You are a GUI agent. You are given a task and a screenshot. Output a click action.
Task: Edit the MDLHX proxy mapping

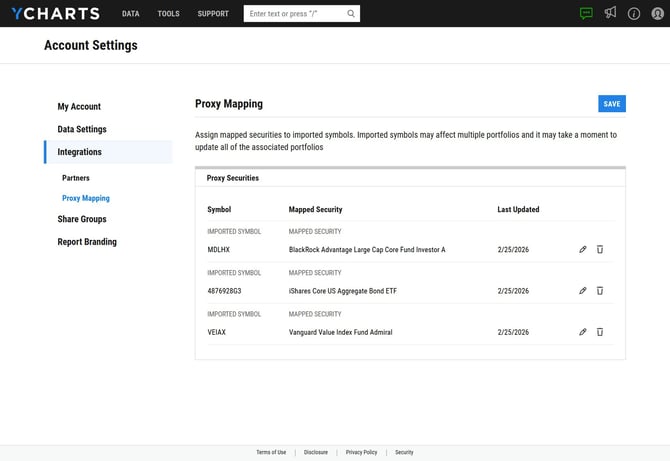583,249
